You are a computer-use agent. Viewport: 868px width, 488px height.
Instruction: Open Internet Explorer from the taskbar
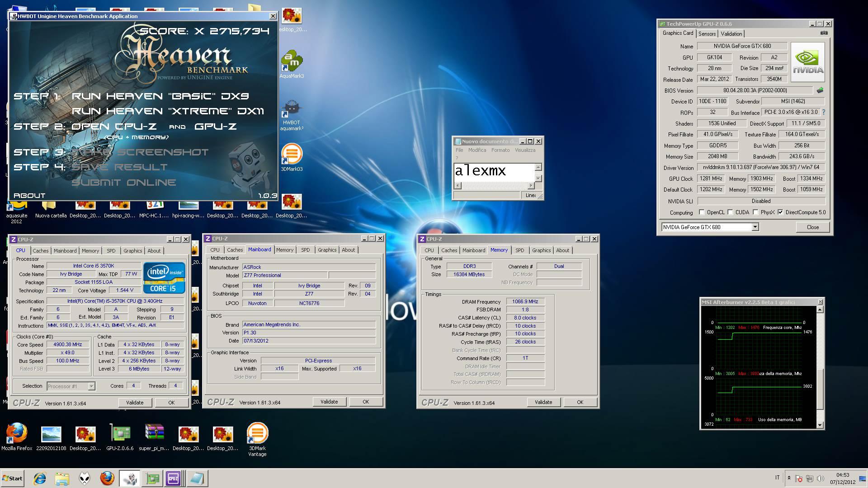pyautogui.click(x=40, y=478)
